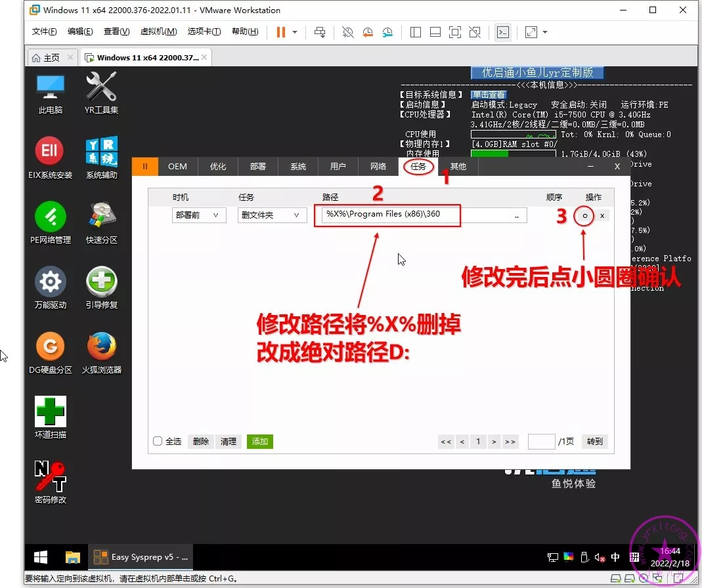Open DG硬盘分区 desktop icon
This screenshot has height=588, width=702.
[50, 347]
